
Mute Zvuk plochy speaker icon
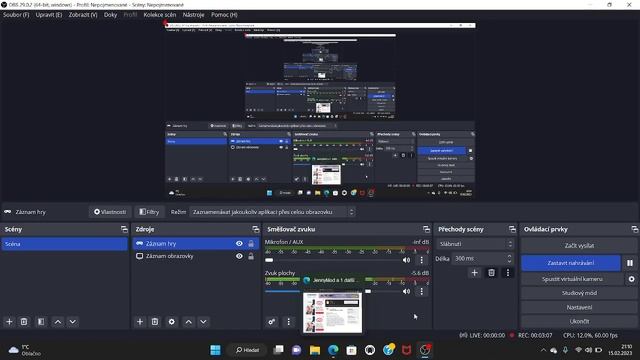pyautogui.click(x=407, y=291)
